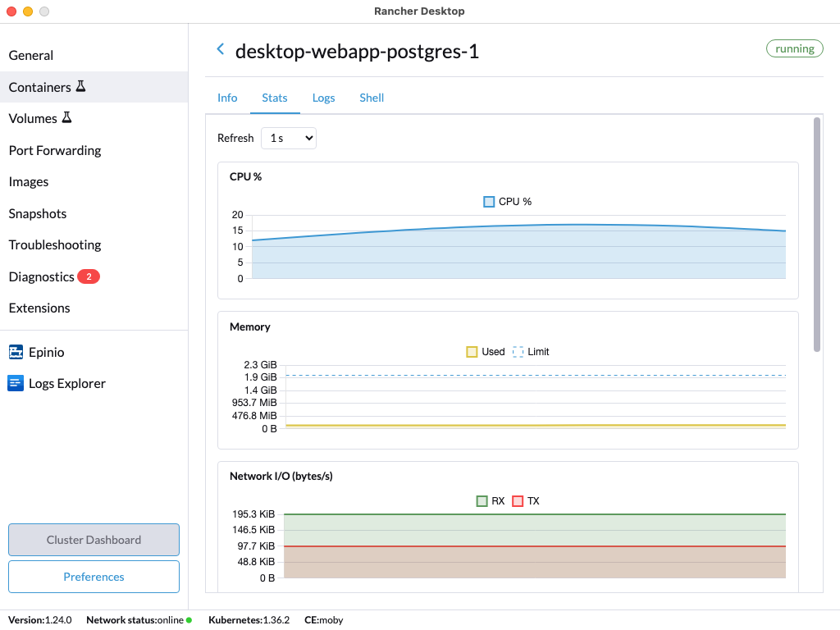This screenshot has width=840, height=630.
Task: Click the running status badge
Action: pos(794,48)
